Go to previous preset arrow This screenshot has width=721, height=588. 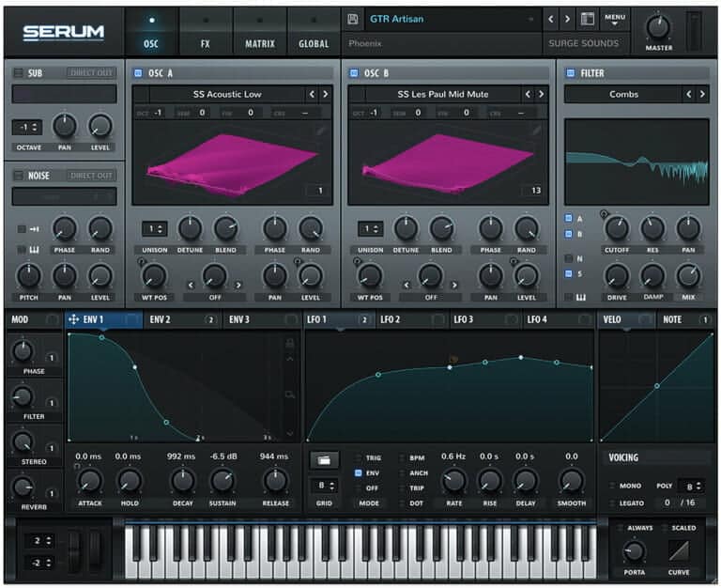tap(551, 19)
